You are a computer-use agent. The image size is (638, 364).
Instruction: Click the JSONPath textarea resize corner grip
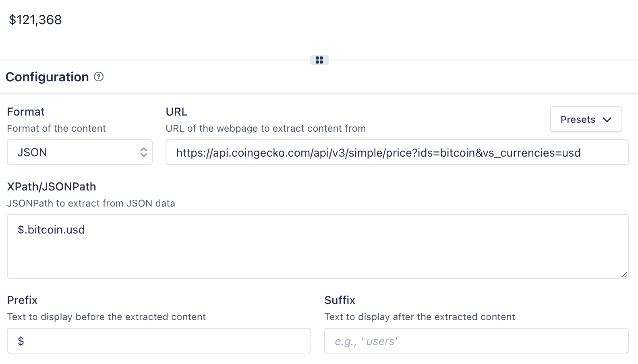(x=624, y=274)
